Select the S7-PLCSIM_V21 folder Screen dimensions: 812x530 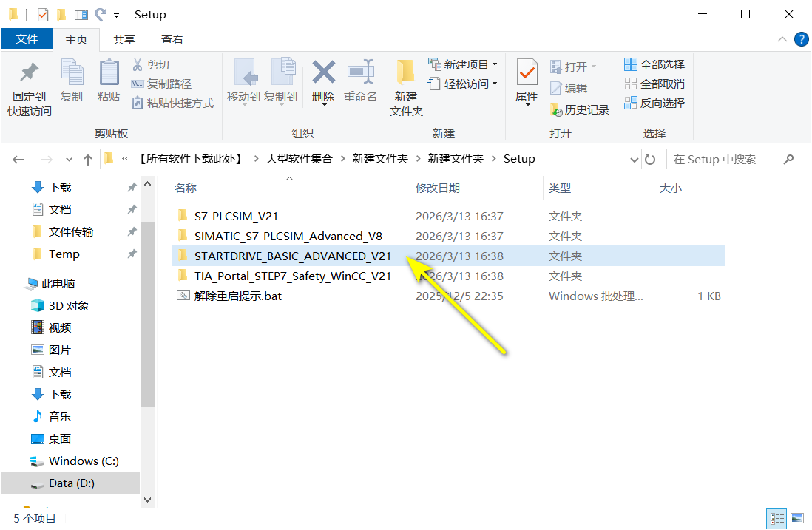[x=448, y=217]
